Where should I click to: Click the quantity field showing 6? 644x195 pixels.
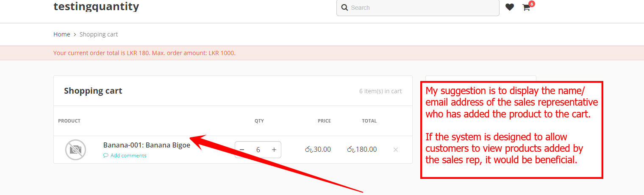[258, 150]
